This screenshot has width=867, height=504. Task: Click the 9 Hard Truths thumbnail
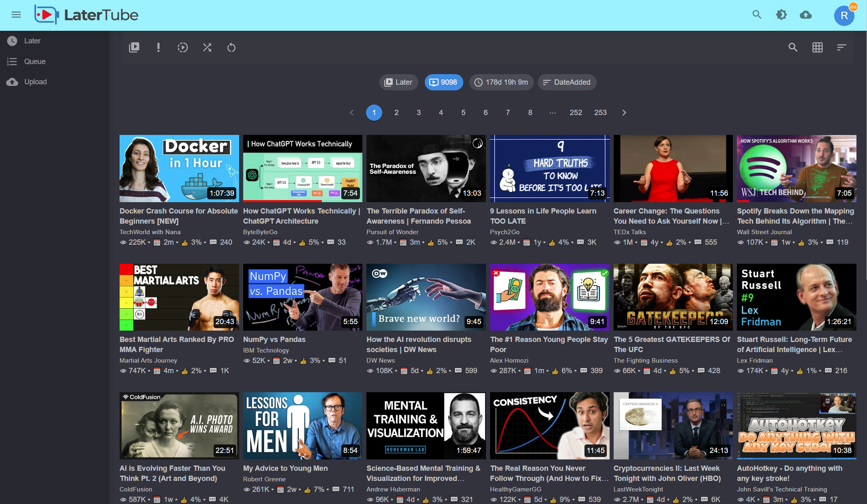pos(550,168)
